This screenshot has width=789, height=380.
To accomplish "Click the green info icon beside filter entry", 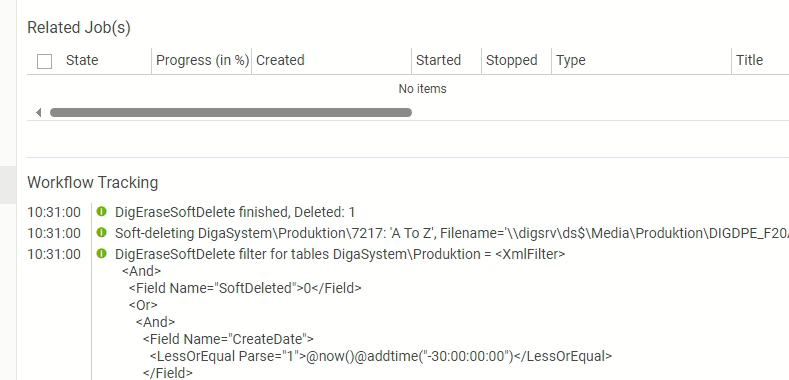I will coord(101,254).
